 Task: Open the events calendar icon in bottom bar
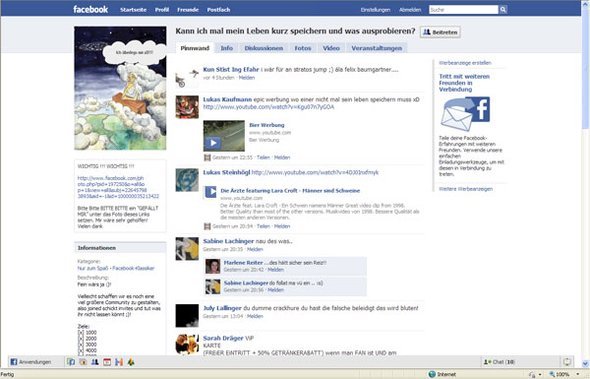click(107, 362)
